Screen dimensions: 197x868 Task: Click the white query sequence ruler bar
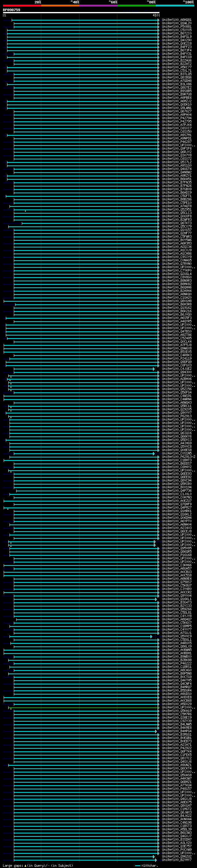(x=81, y=12)
